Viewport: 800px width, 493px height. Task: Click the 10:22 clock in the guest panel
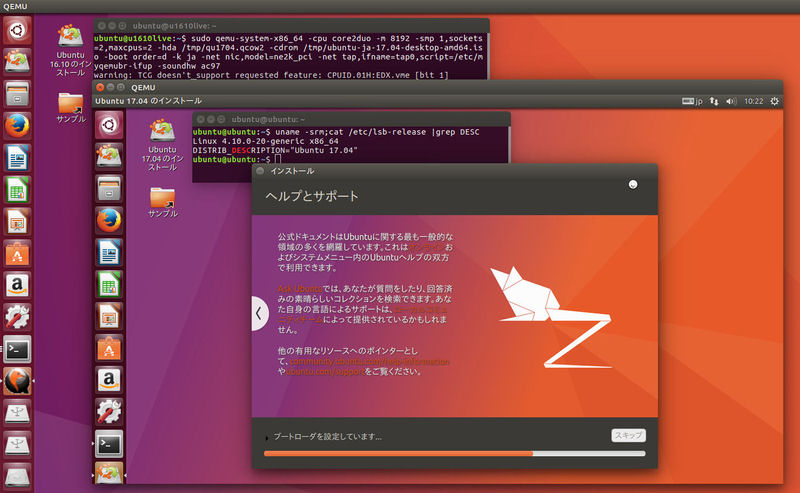[753, 101]
